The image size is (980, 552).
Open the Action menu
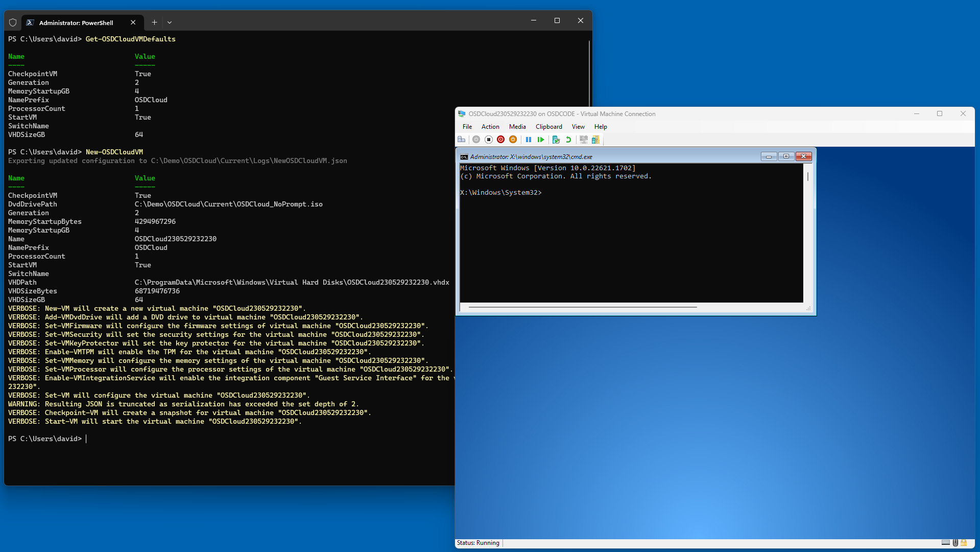(x=490, y=127)
